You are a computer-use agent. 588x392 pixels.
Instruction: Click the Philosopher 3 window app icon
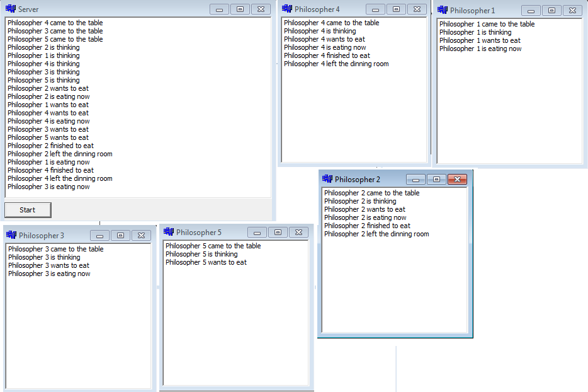click(x=11, y=235)
